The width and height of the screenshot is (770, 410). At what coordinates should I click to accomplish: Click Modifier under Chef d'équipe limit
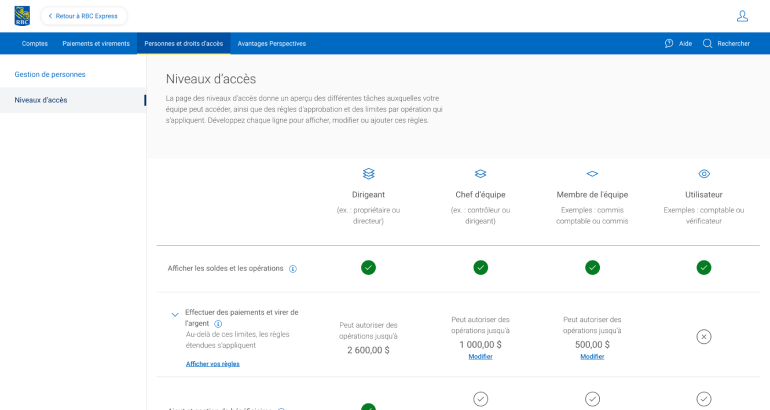click(x=480, y=357)
